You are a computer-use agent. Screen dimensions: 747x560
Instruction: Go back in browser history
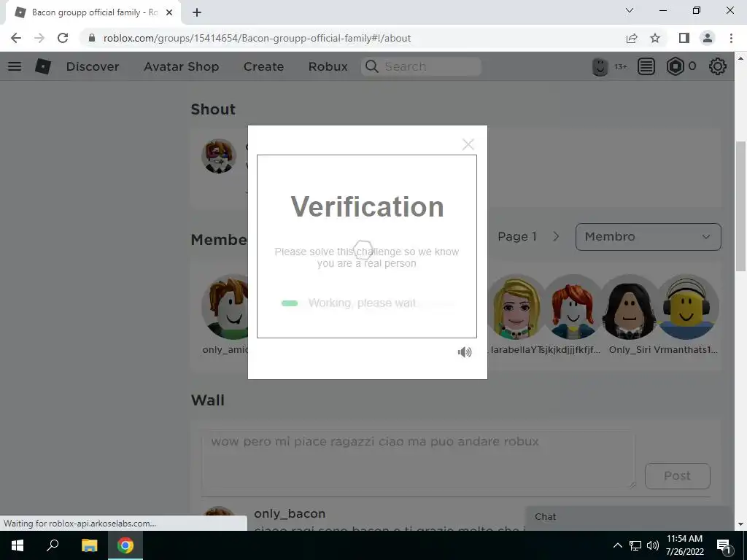(x=16, y=38)
